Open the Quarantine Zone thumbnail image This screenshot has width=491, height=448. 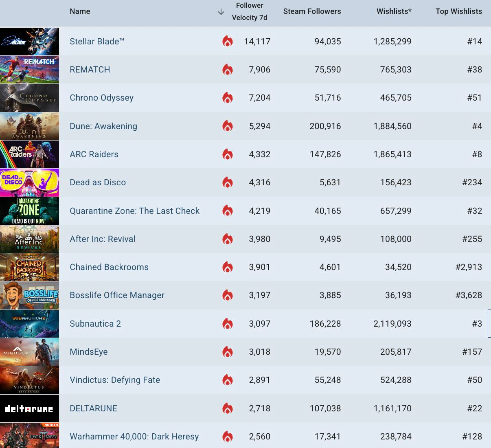(x=29, y=211)
